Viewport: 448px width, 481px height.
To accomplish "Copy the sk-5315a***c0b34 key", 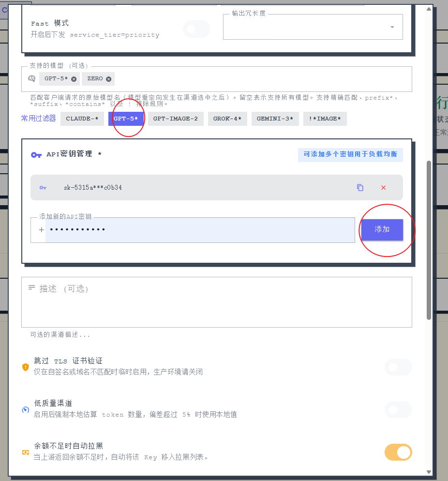I will (360, 187).
